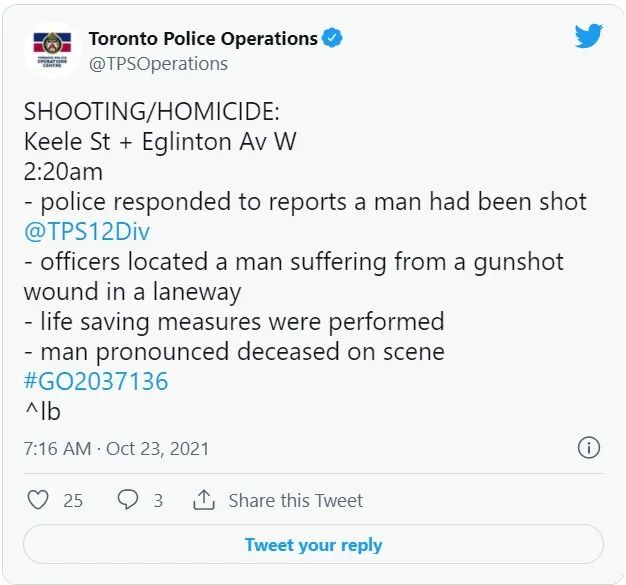Click the 25 likes count

click(x=73, y=501)
